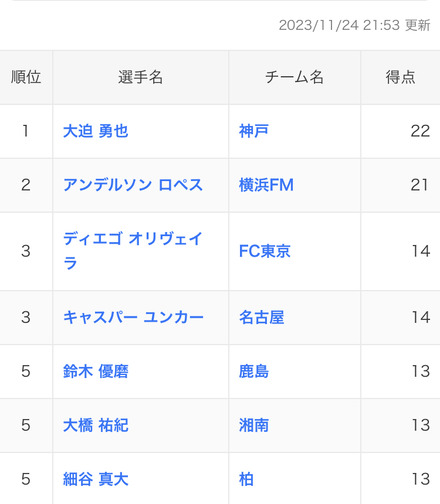Open team 湘南 link

(x=253, y=425)
